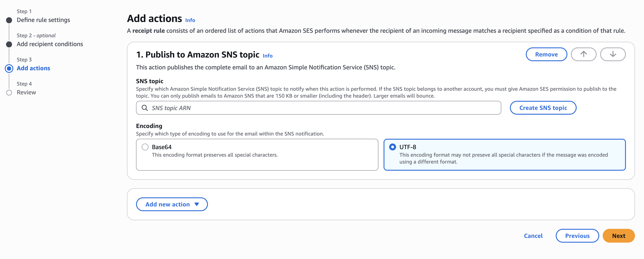This screenshot has height=259, width=644.
Task: Click the Step 2 completed circle marker
Action: click(9, 44)
